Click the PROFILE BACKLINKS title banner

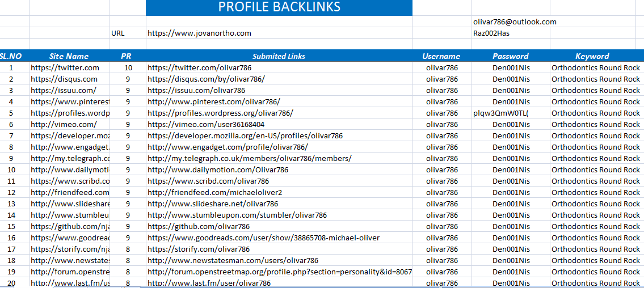279,7
